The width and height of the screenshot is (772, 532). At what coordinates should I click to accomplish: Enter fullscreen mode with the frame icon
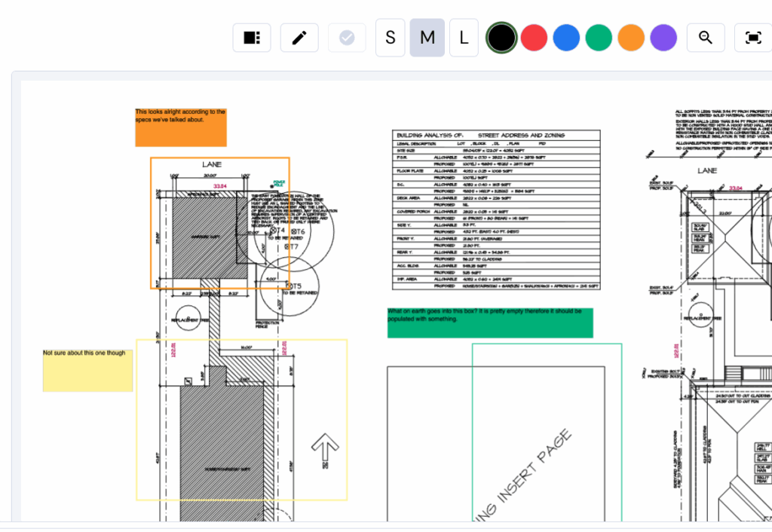point(752,38)
